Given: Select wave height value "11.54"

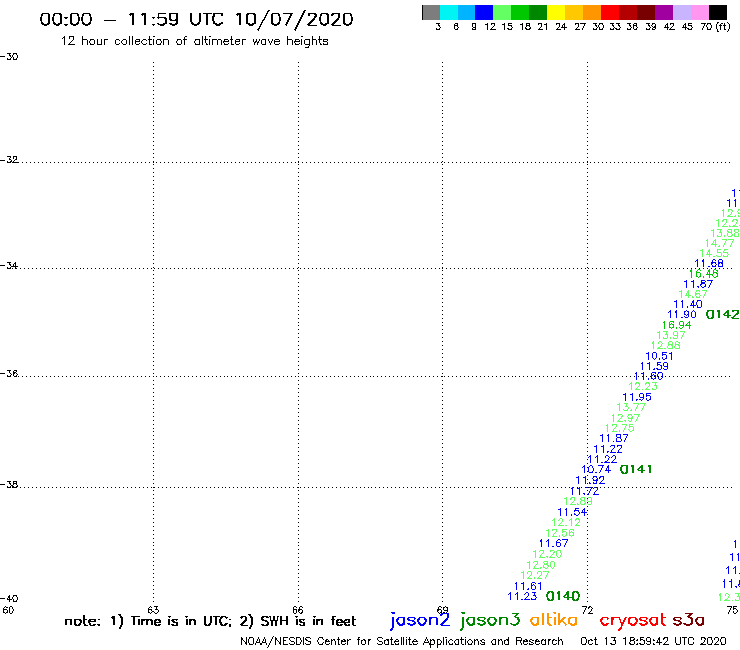Looking at the screenshot, I should click(572, 512).
